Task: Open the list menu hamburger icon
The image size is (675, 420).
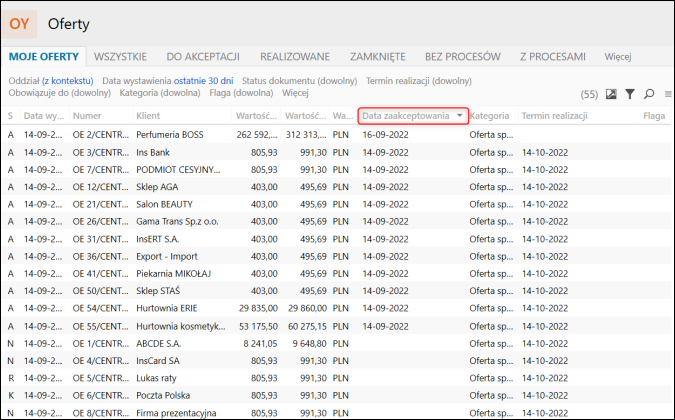Action: [x=668, y=94]
